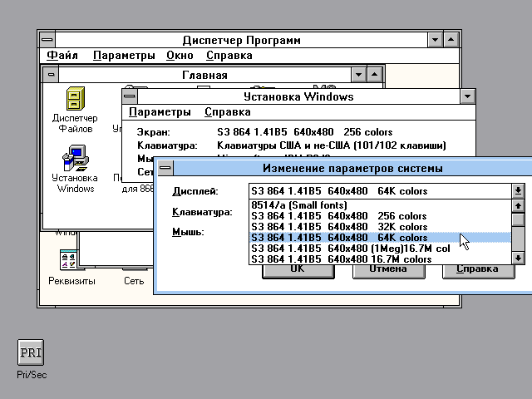The width and height of the screenshot is (532, 399).
Task: Open control menu of Главная group window
Action: click(51, 75)
